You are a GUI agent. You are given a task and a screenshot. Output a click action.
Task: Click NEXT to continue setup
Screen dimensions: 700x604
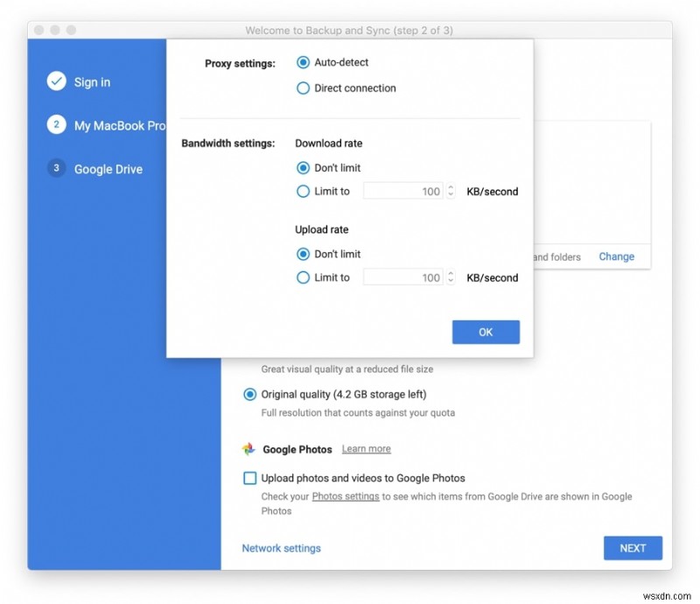(633, 547)
